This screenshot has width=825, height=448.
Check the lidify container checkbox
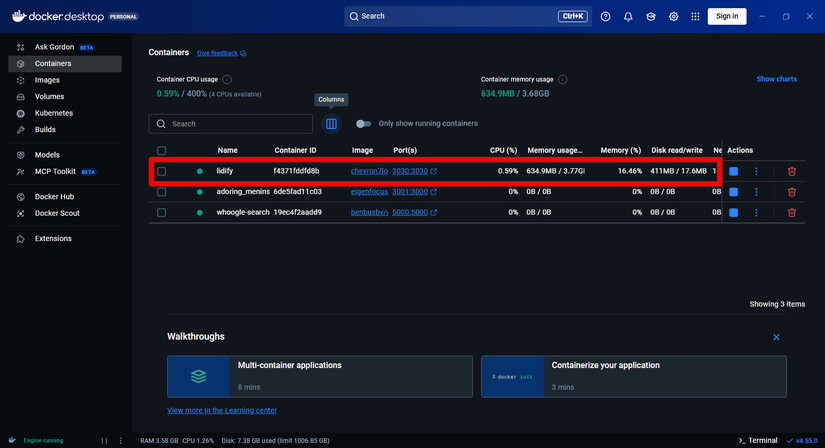[162, 171]
